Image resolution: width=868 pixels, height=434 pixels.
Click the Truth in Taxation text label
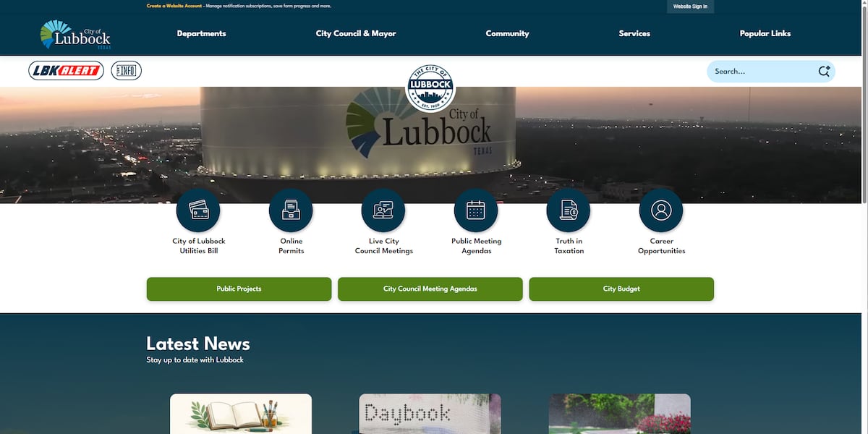click(x=569, y=246)
